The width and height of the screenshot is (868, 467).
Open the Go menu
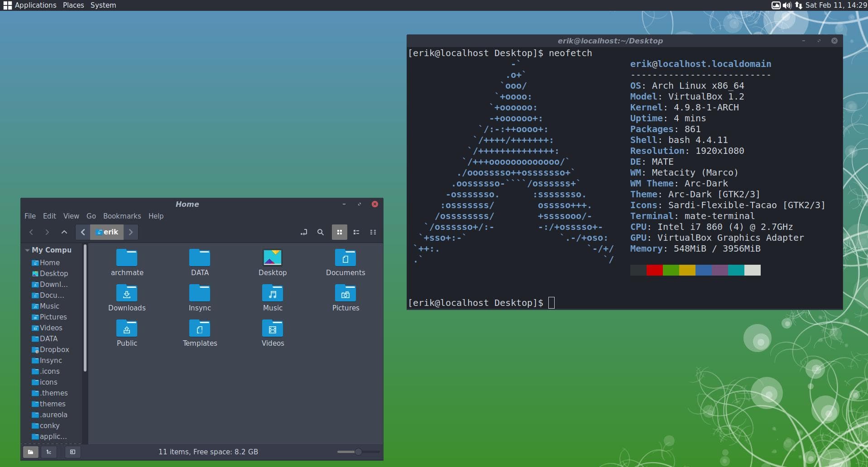coord(91,216)
